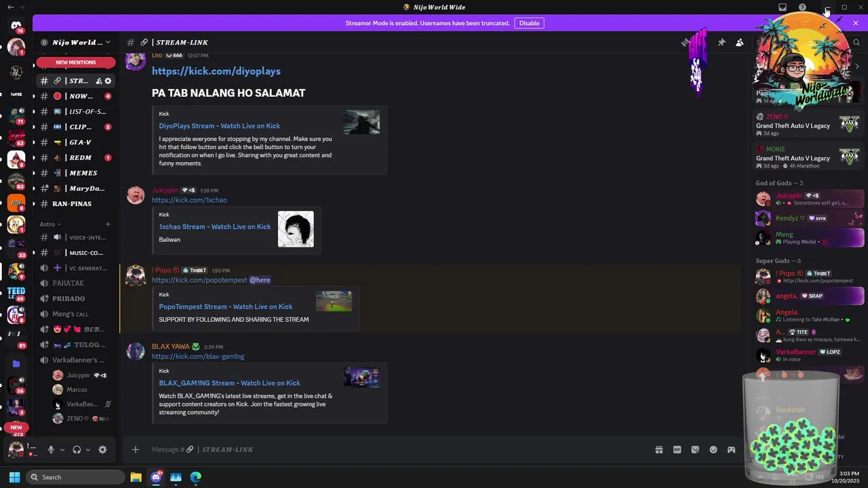Select Marcus in VarkaBanner voice channel

pyautogui.click(x=81, y=390)
